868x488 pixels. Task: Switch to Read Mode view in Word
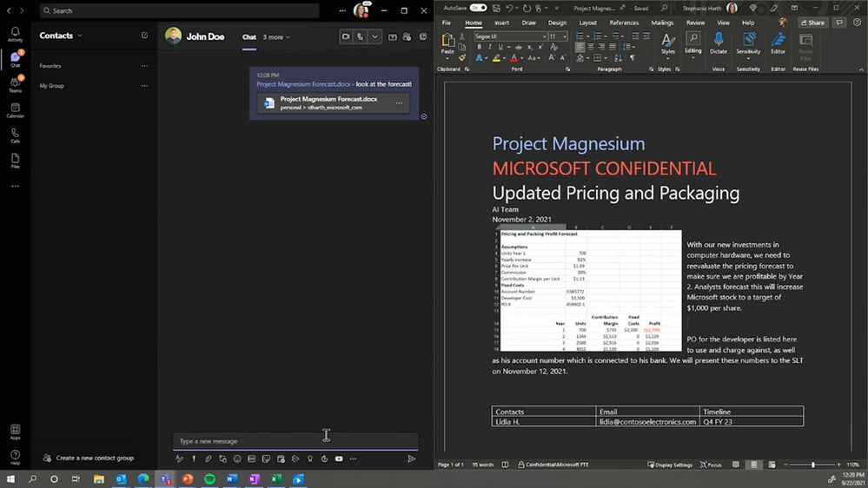coord(736,465)
